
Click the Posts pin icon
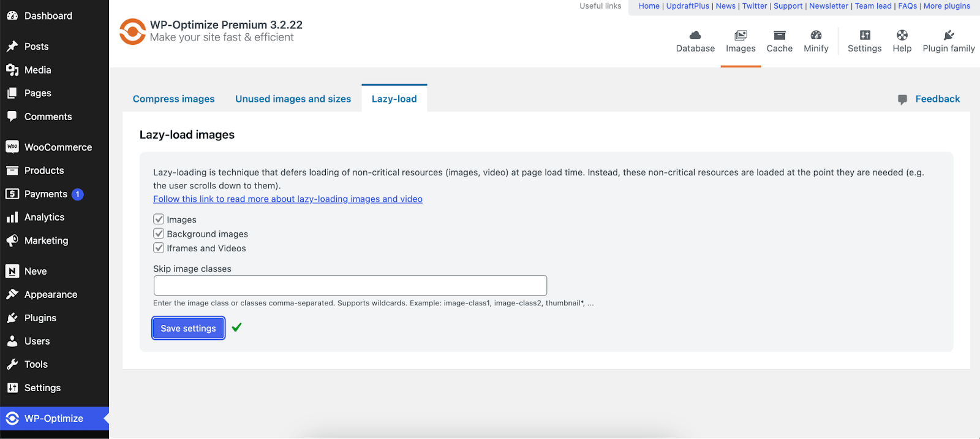pos(12,47)
